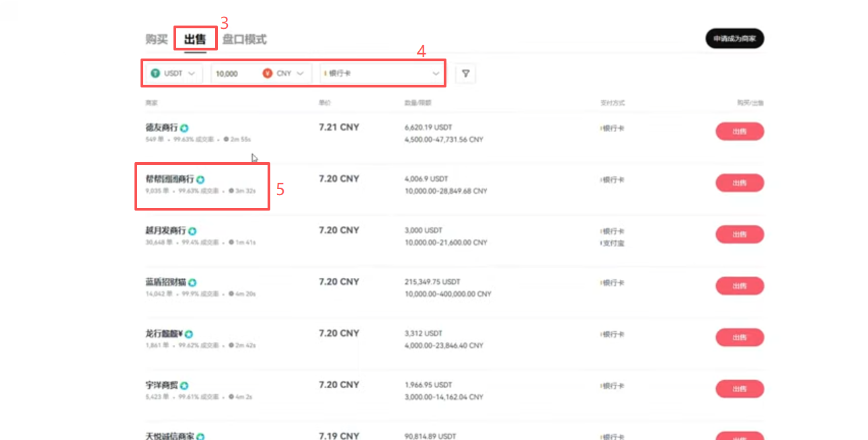This screenshot has height=440, width=868.
Task: Click clock icon beside 1m 41s
Action: 231,242
